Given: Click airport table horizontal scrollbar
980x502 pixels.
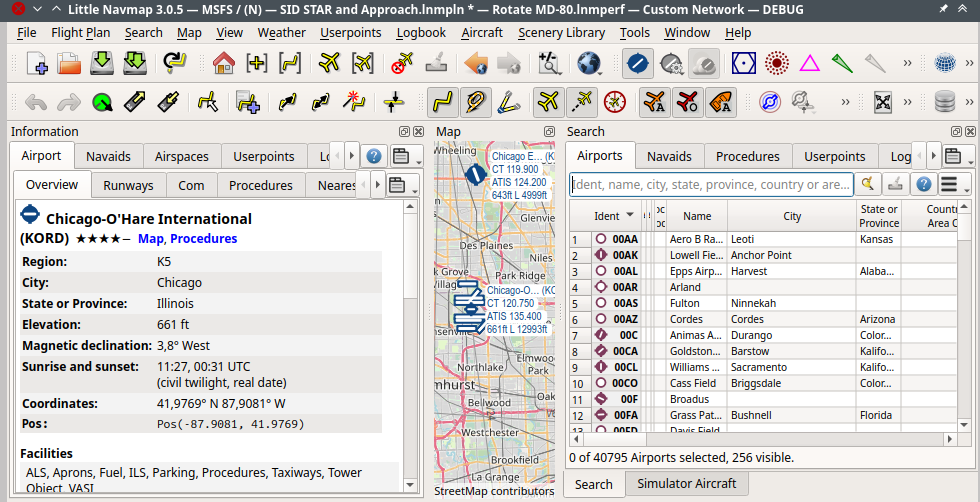Looking at the screenshot, I should coord(762,439).
